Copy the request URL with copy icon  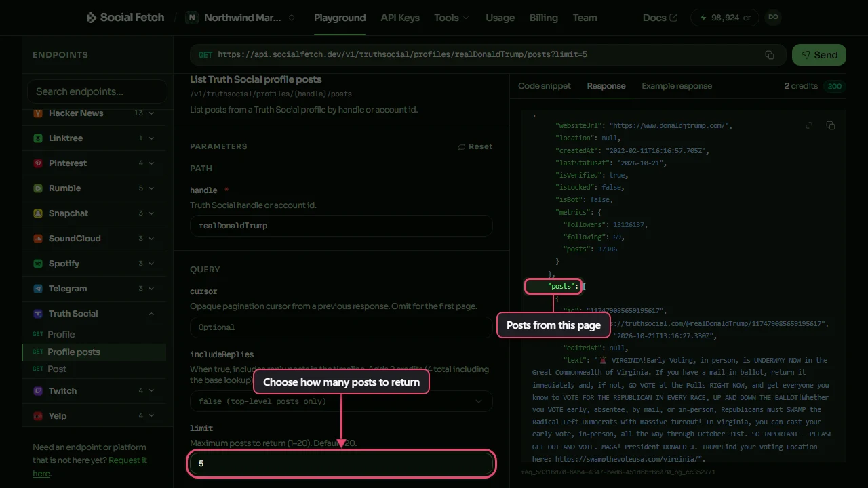pyautogui.click(x=770, y=55)
